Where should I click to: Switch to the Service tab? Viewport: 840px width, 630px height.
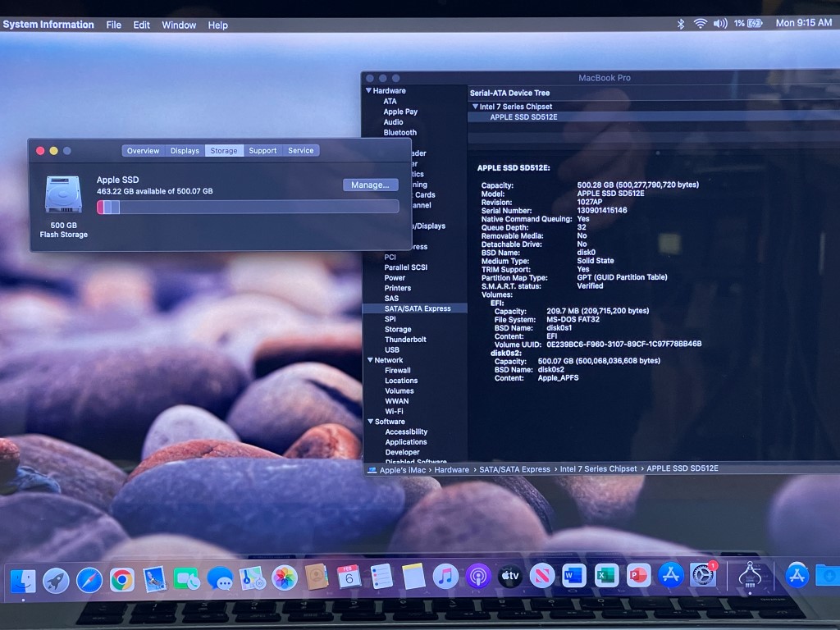click(301, 151)
